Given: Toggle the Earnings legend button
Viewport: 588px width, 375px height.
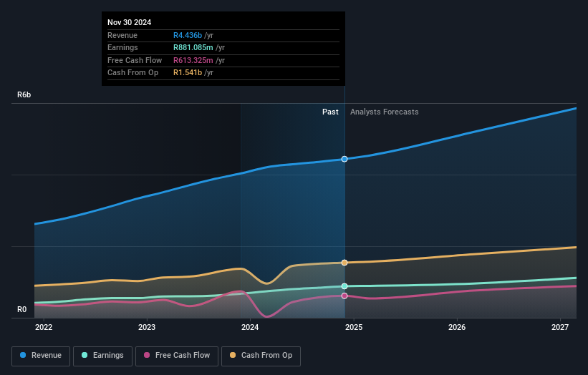Looking at the screenshot, I should [102, 356].
